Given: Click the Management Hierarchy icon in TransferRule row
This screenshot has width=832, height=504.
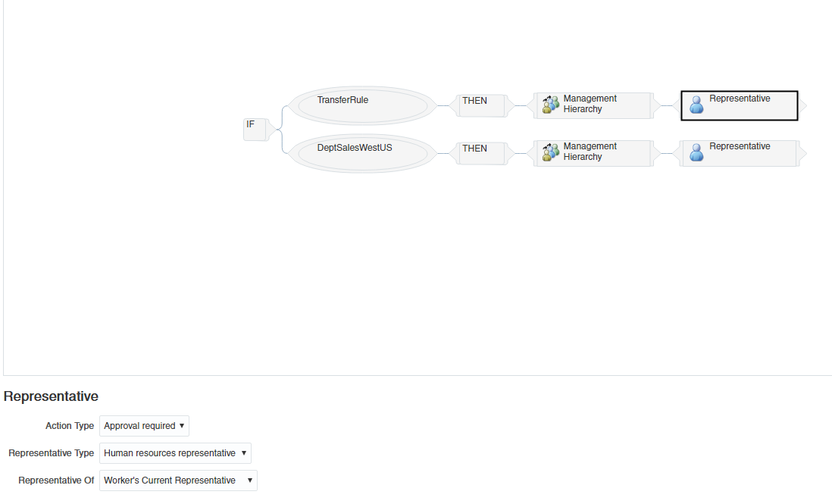Looking at the screenshot, I should click(551, 105).
